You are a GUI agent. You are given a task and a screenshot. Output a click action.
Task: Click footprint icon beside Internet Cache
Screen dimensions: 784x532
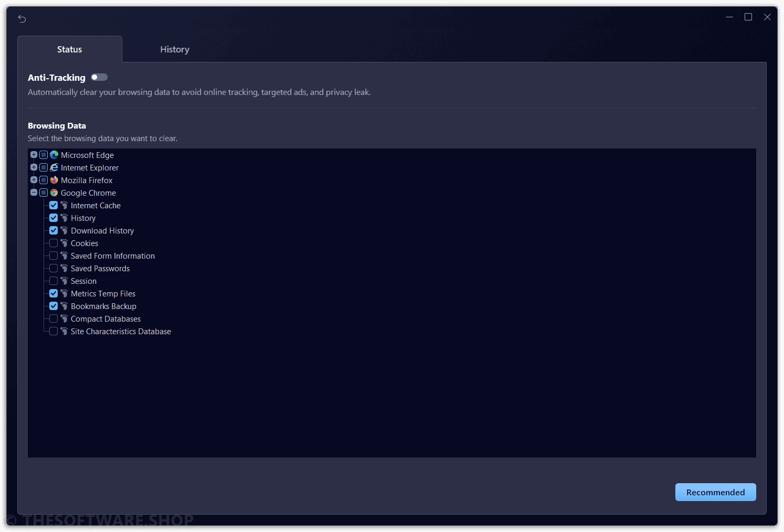(64, 205)
